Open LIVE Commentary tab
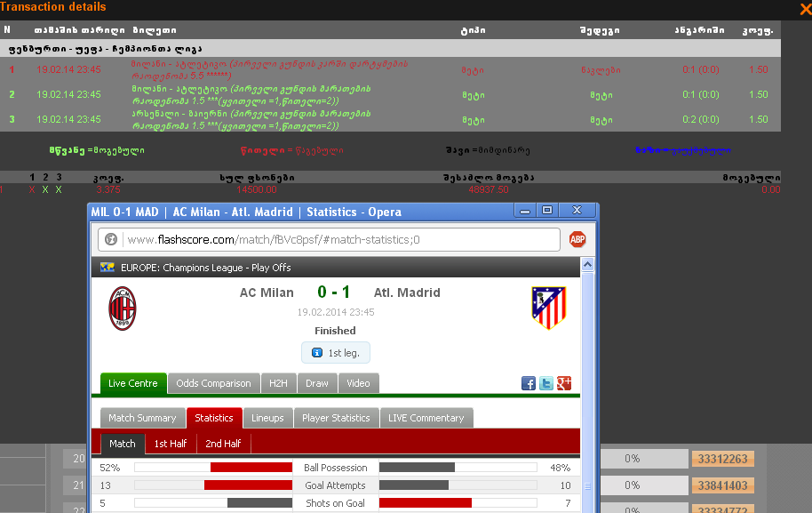The image size is (812, 513). click(426, 418)
